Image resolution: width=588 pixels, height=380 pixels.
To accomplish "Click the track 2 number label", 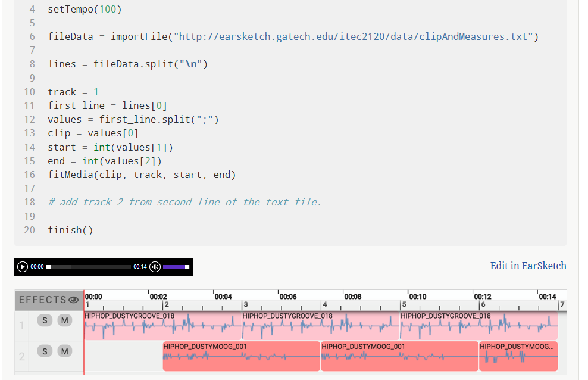I will [x=22, y=356].
